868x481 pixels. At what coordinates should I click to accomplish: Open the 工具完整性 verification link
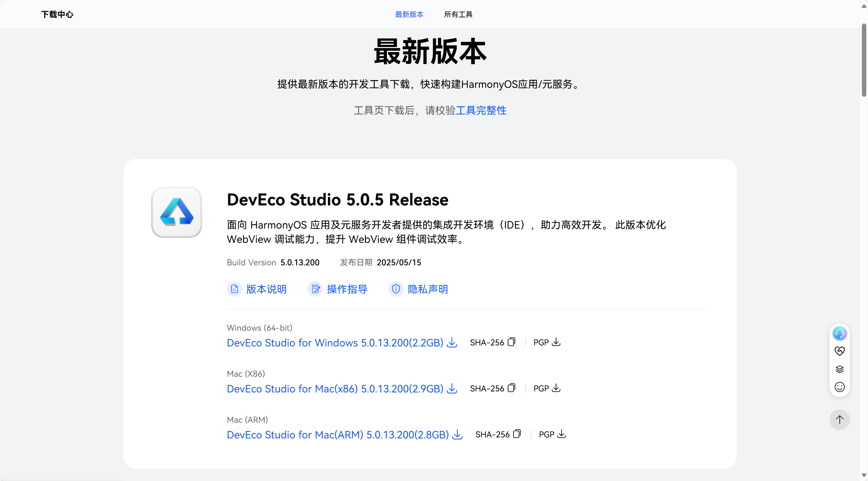click(x=481, y=110)
